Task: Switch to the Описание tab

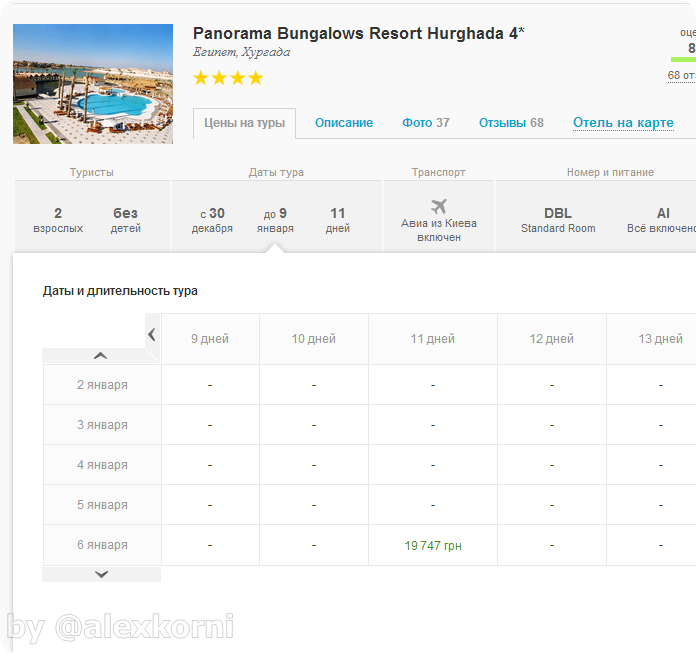Action: 344,123
